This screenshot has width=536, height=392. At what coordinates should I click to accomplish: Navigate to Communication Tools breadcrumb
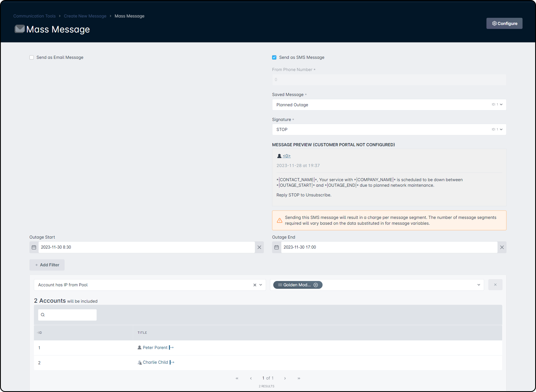[34, 16]
